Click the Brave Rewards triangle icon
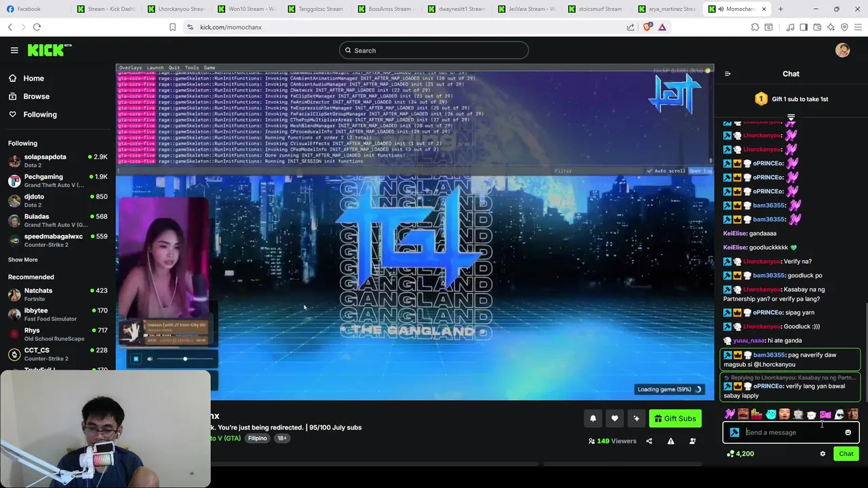The height and width of the screenshot is (488, 868). pyautogui.click(x=662, y=27)
